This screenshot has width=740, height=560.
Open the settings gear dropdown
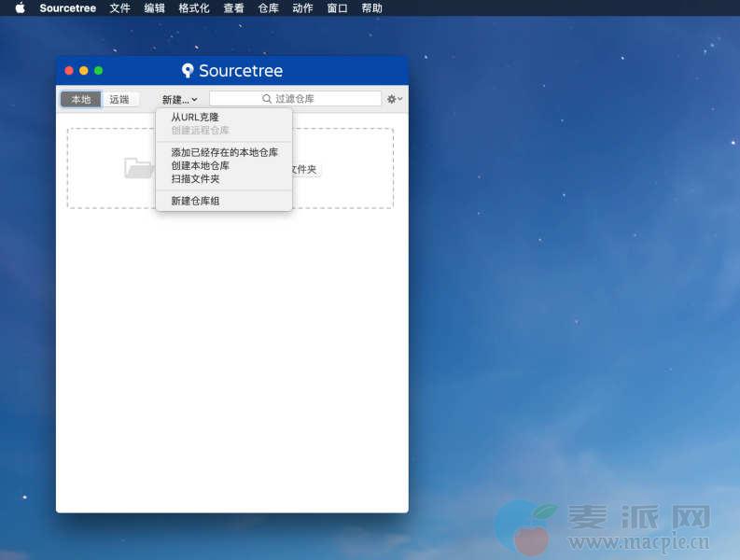click(395, 99)
